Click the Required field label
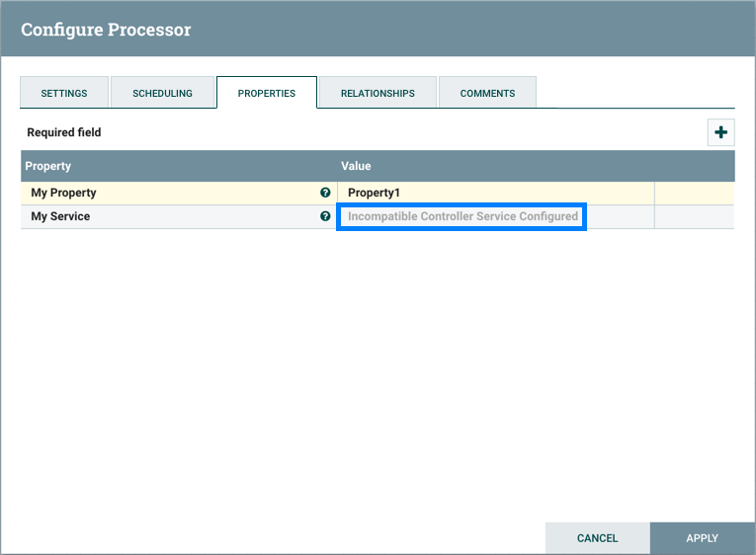 [64, 132]
